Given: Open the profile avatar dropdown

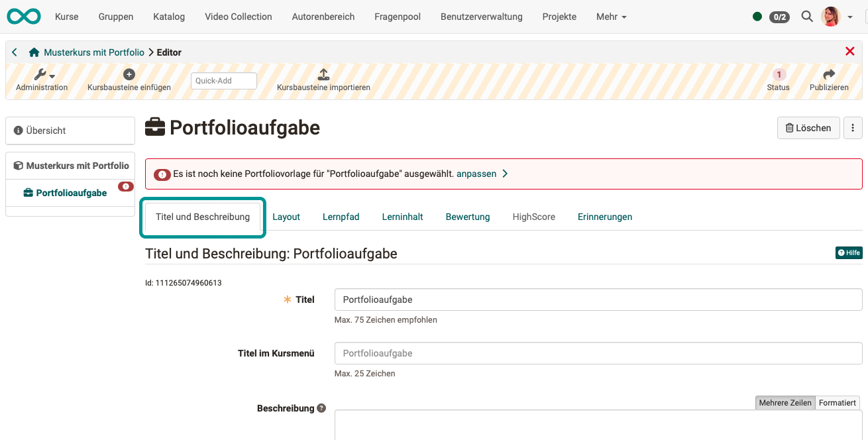Looking at the screenshot, I should 830,17.
